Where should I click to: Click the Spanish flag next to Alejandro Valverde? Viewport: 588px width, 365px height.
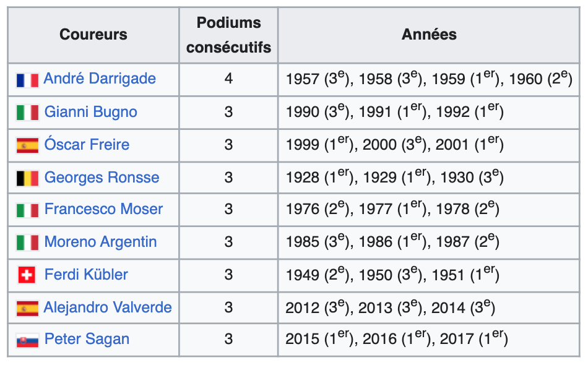coord(27,307)
